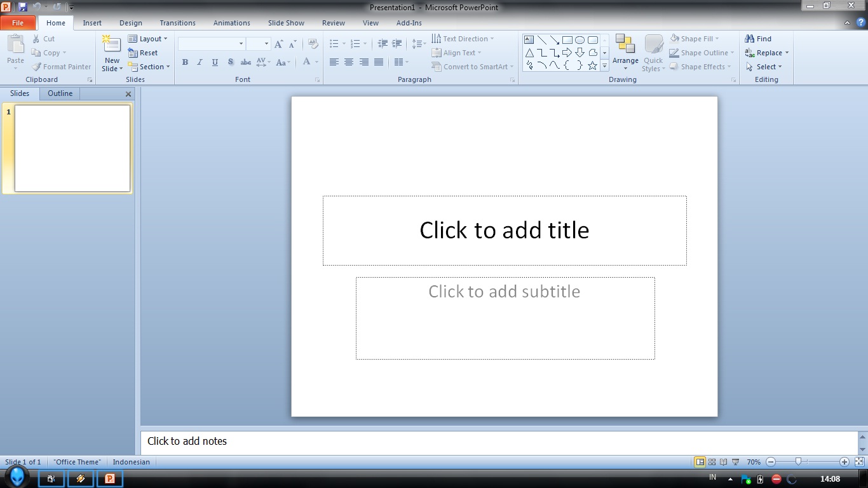Expand the Shape Fill dropdown
Screen dimensions: 868x488
[x=697, y=38]
